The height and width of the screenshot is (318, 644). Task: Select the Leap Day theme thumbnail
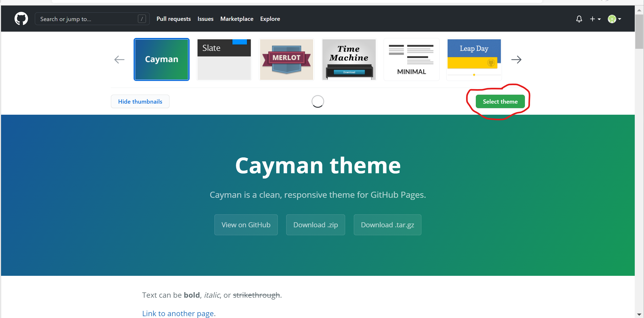[473, 59]
